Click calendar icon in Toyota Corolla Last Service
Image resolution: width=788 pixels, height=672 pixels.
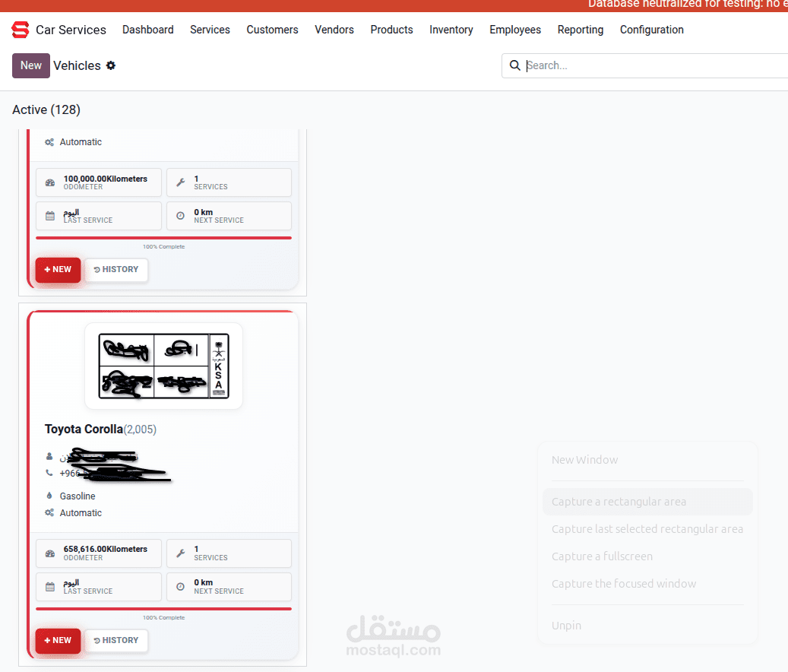click(50, 587)
